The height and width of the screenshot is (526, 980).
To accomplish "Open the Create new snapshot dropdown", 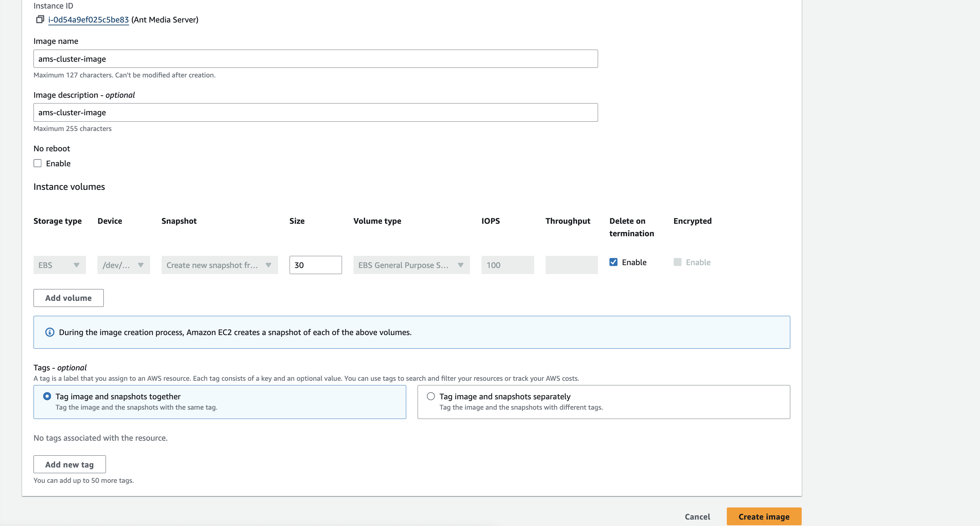I will tap(220, 265).
